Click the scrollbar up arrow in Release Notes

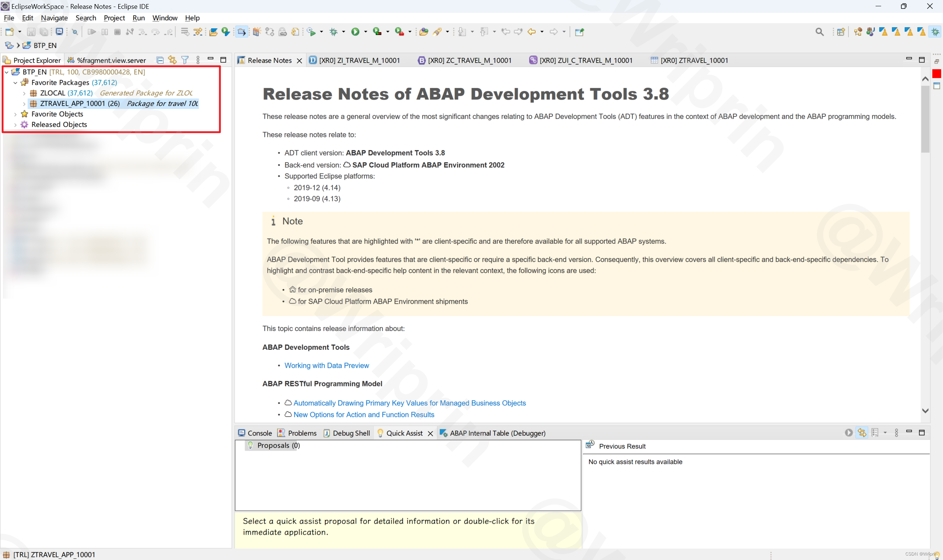point(925,78)
